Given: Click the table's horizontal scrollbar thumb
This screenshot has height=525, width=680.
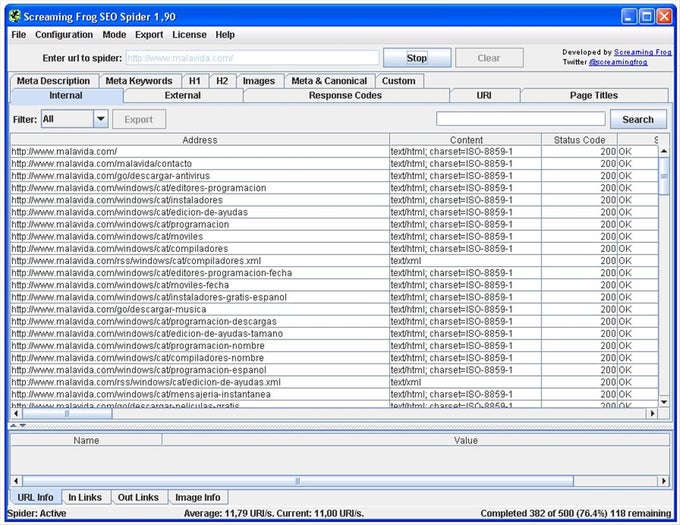Looking at the screenshot, I should point(67,414).
